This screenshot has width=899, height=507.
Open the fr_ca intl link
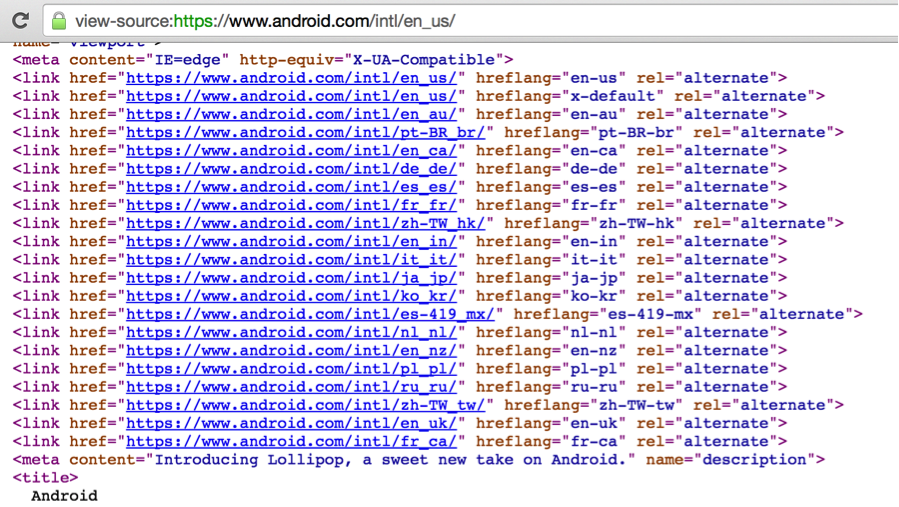(x=291, y=441)
